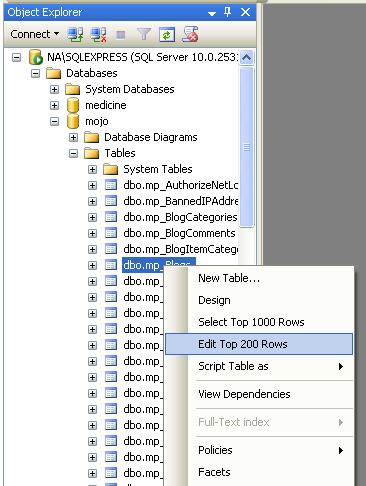Collapse the mojo database node
366x486 pixels.
click(54, 121)
